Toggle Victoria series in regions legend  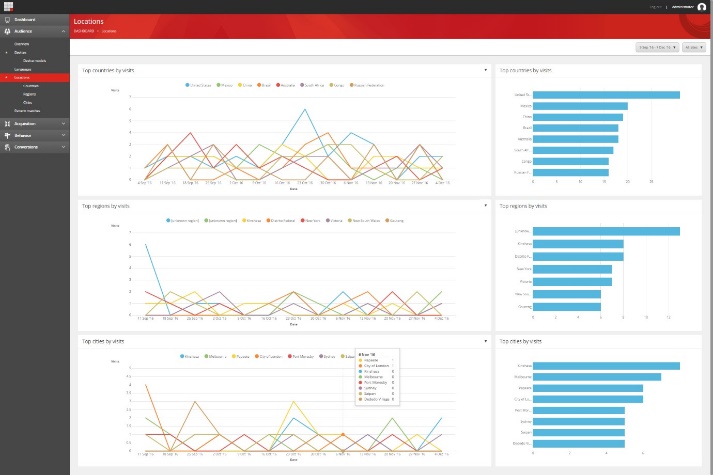tap(334, 220)
